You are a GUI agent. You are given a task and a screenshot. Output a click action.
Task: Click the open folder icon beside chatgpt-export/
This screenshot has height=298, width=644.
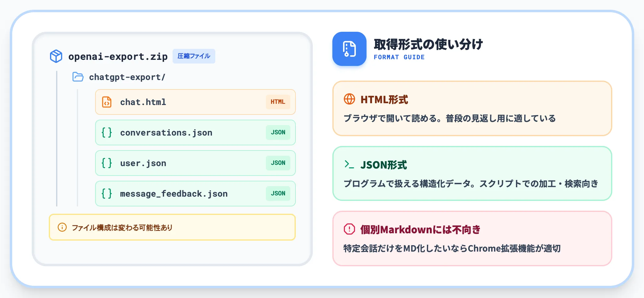click(x=78, y=77)
